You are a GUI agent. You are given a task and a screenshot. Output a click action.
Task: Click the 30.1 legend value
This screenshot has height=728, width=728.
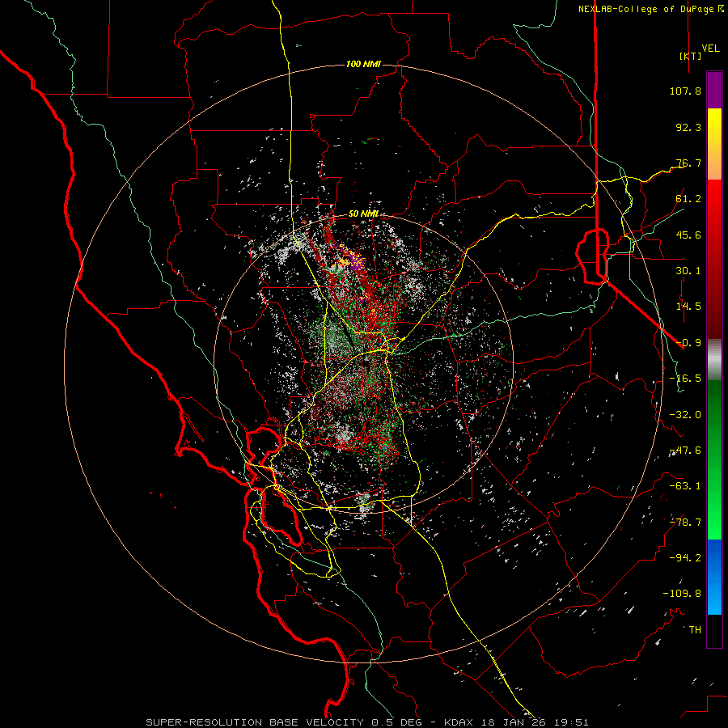click(688, 271)
